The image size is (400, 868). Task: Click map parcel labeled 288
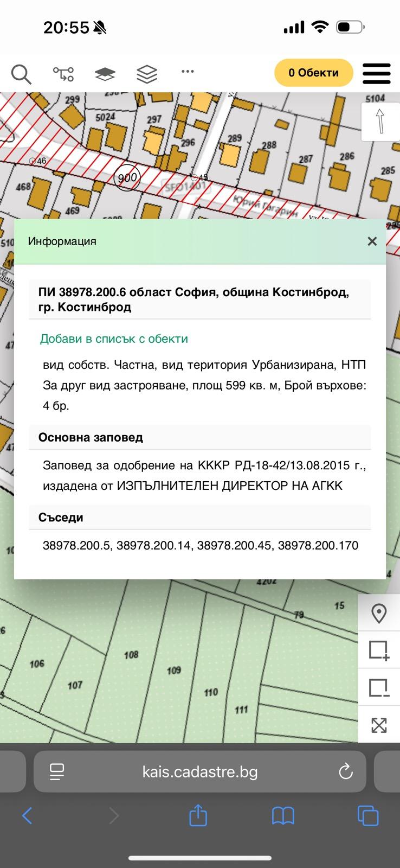[269, 145]
